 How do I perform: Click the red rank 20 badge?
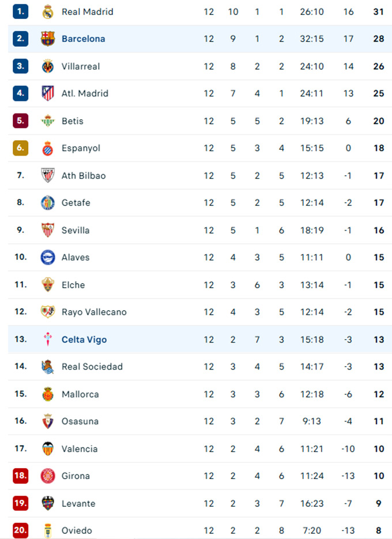[x=21, y=530]
